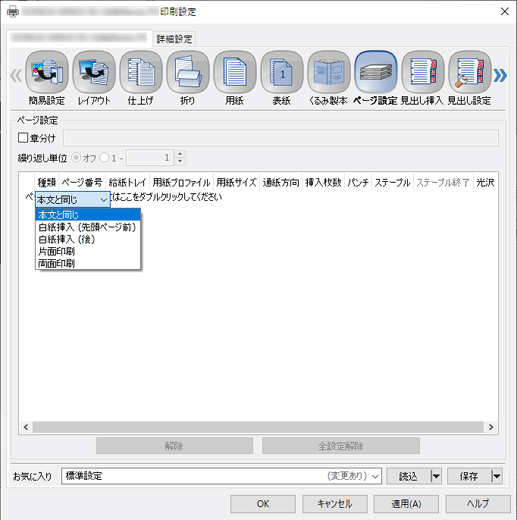The height and width of the screenshot is (520, 517).
Task: Click the repeat unit number field
Action: pyautogui.click(x=150, y=158)
